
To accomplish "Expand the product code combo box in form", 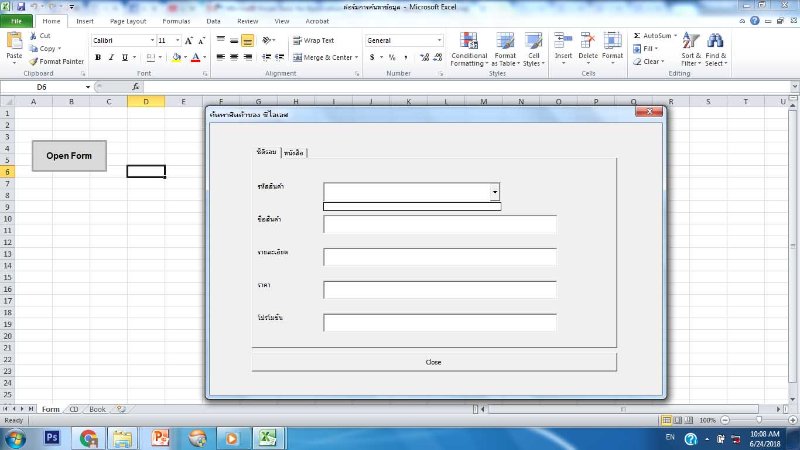I will pos(494,192).
